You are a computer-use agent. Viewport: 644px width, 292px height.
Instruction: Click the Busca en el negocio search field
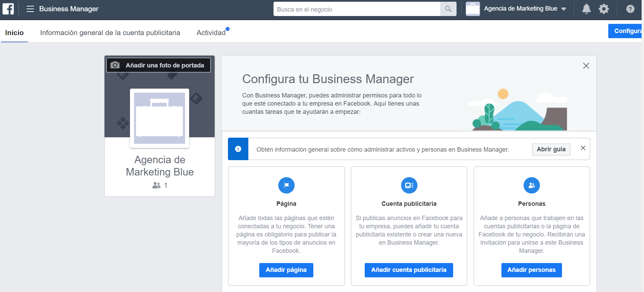tap(357, 9)
